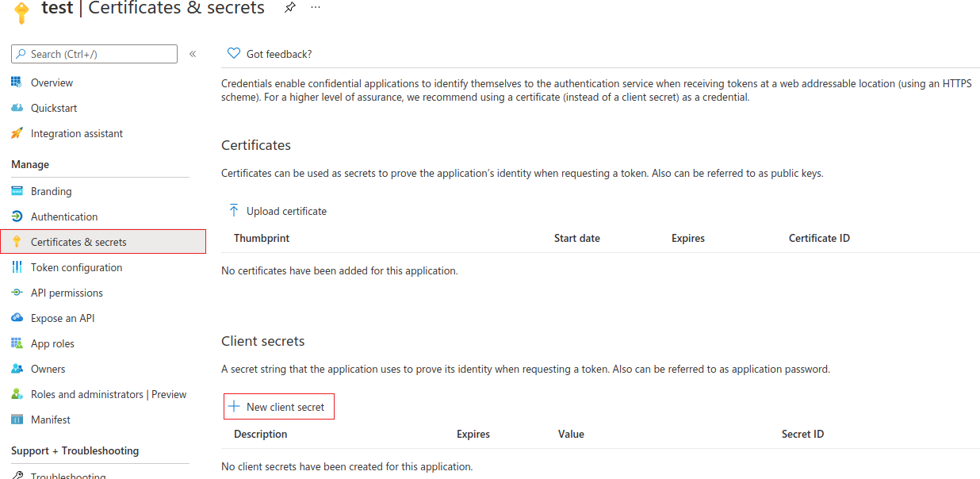Click the Quickstart cloud icon
Image resolution: width=980 pixels, height=479 pixels.
17,108
